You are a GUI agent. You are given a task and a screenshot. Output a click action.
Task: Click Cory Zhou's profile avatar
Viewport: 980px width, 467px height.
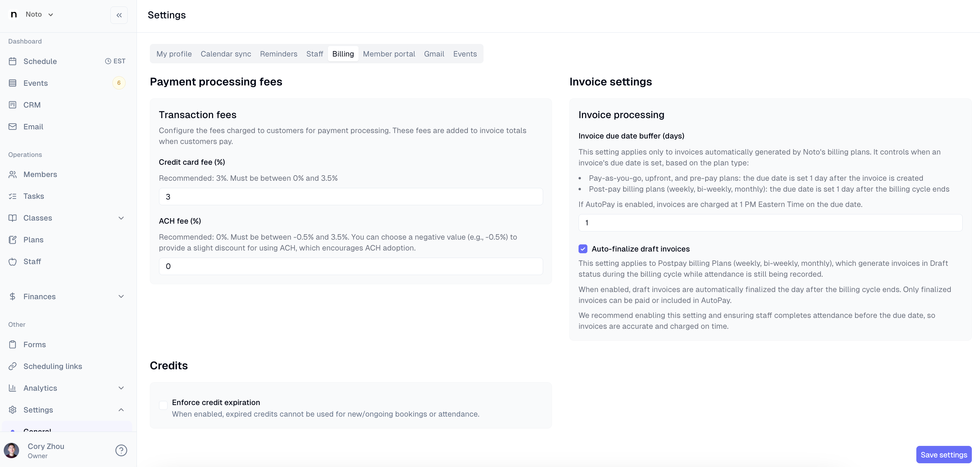click(12, 450)
